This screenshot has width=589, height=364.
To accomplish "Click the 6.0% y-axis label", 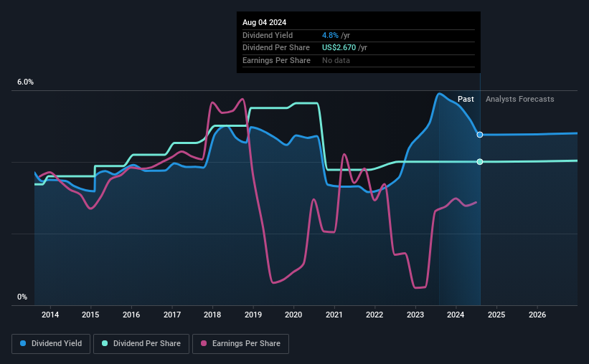I will [25, 82].
